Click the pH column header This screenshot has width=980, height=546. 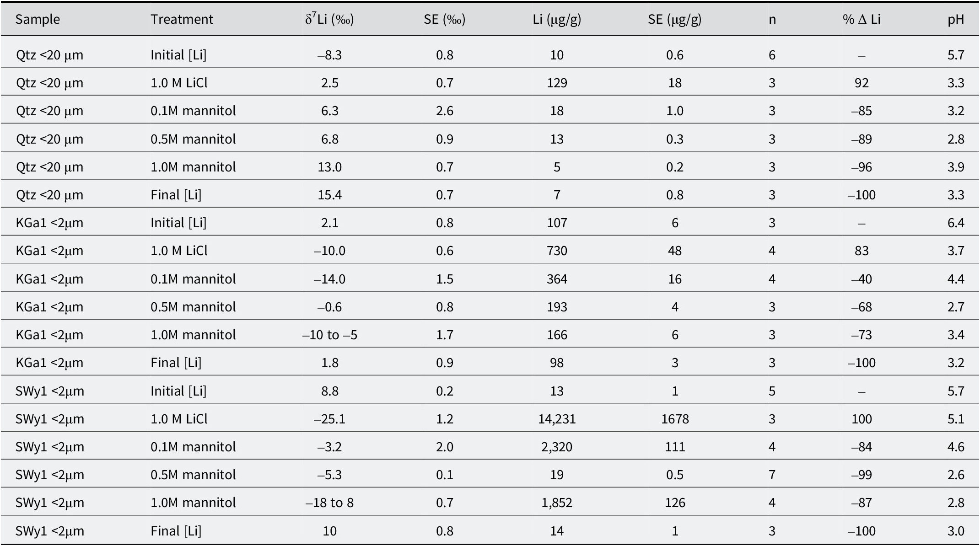pos(956,19)
